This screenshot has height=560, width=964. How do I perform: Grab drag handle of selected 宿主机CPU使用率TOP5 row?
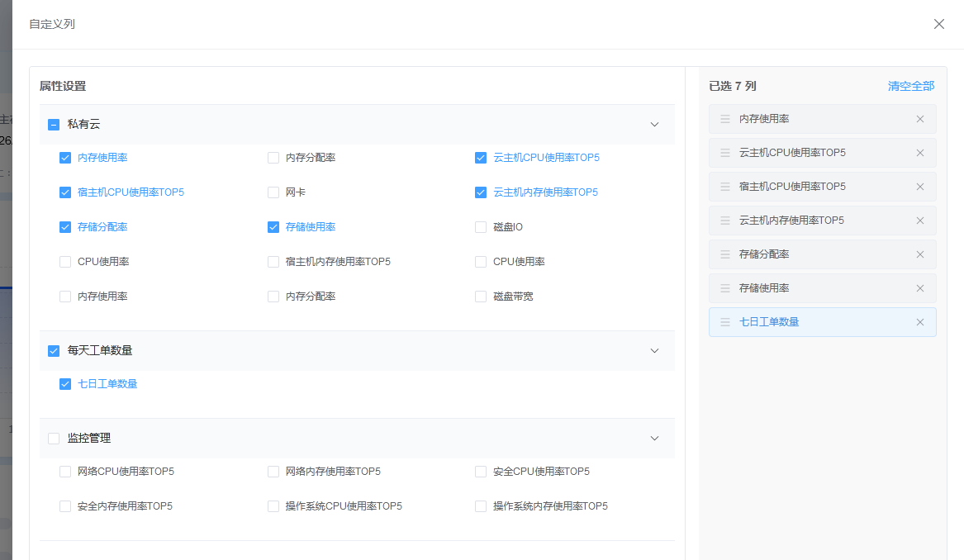[x=725, y=187]
